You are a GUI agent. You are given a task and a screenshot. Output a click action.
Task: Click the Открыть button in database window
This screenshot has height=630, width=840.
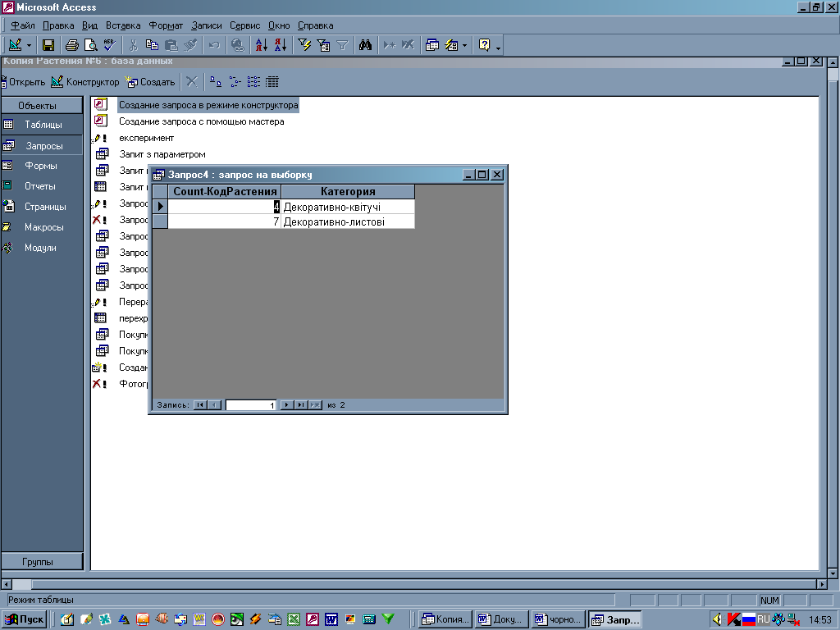pyautogui.click(x=24, y=82)
